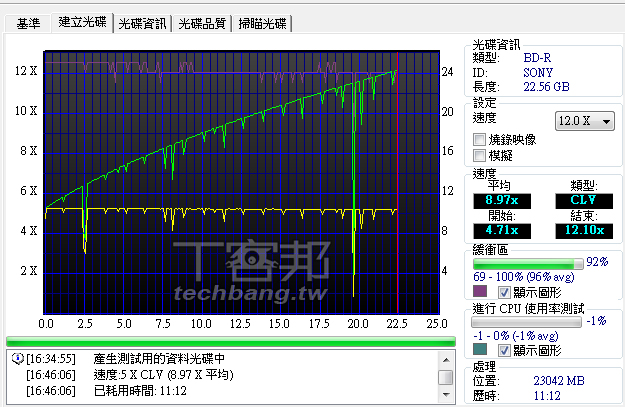The width and height of the screenshot is (625, 407).
Task: Open the 光碟品質 tab
Action: (202, 24)
